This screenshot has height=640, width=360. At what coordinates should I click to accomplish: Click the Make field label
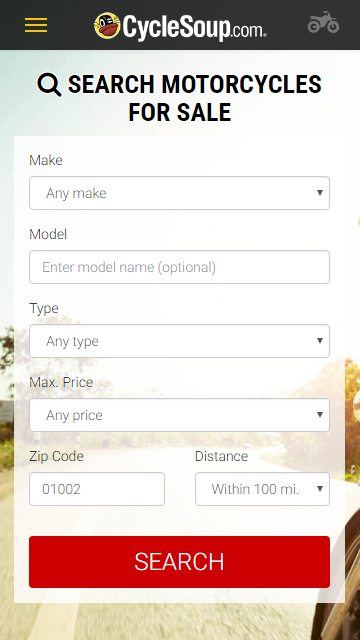tap(46, 160)
